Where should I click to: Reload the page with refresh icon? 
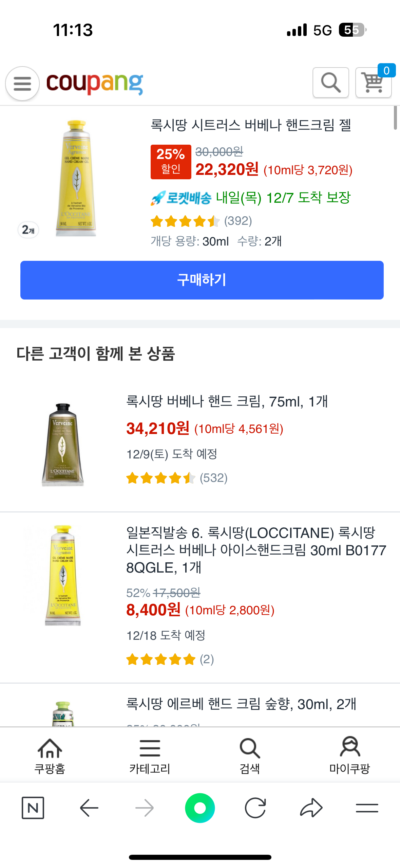tap(255, 808)
